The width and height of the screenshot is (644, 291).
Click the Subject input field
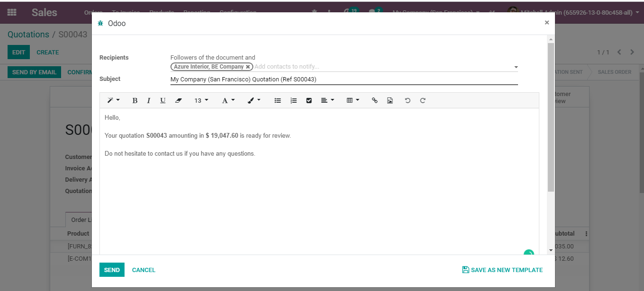point(344,79)
